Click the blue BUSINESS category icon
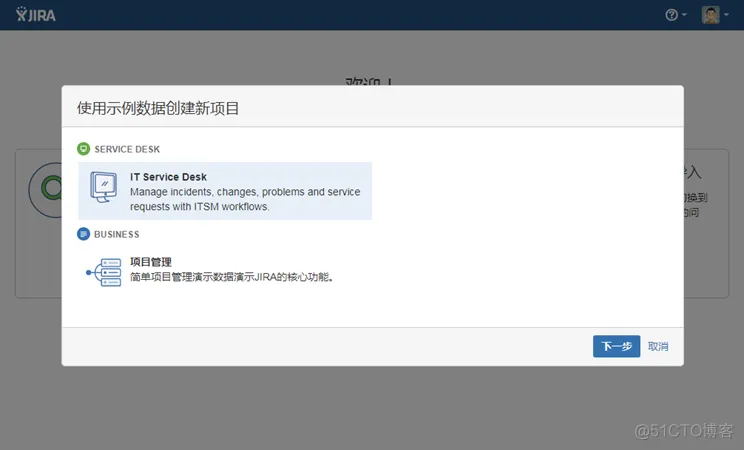Viewport: 744px width, 450px height. 84,234
